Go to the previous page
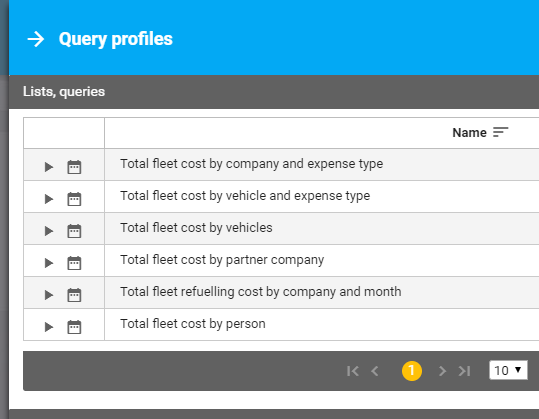Screen dimensions: 539x419 375,371
